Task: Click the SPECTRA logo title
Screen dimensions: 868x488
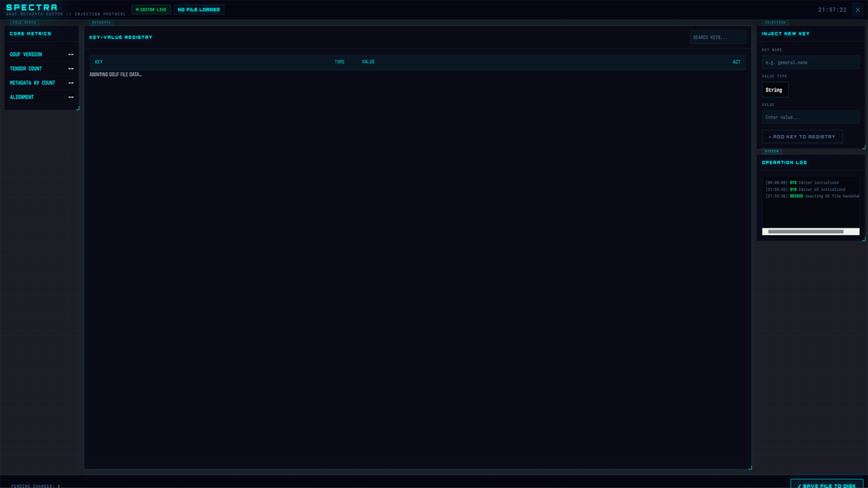Action: [32, 7]
